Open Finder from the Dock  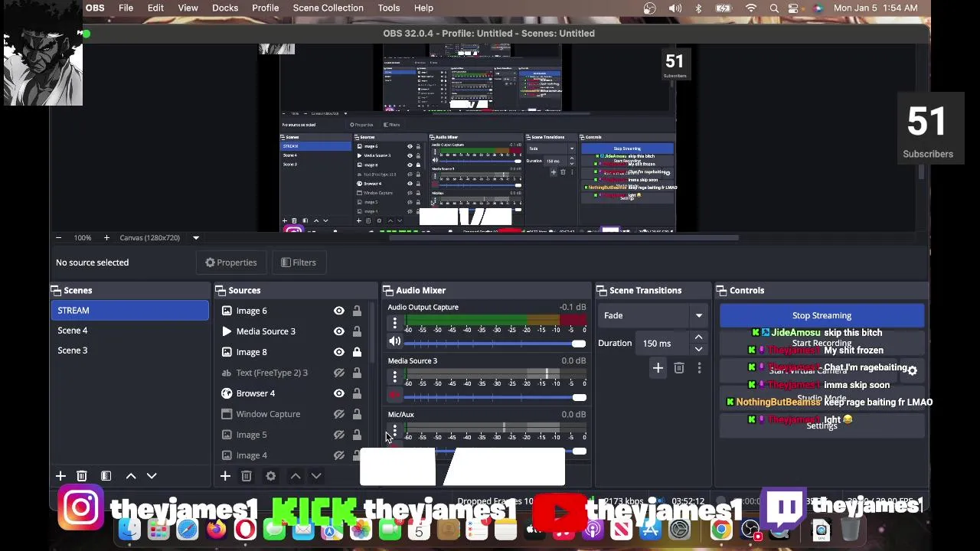pos(129,530)
